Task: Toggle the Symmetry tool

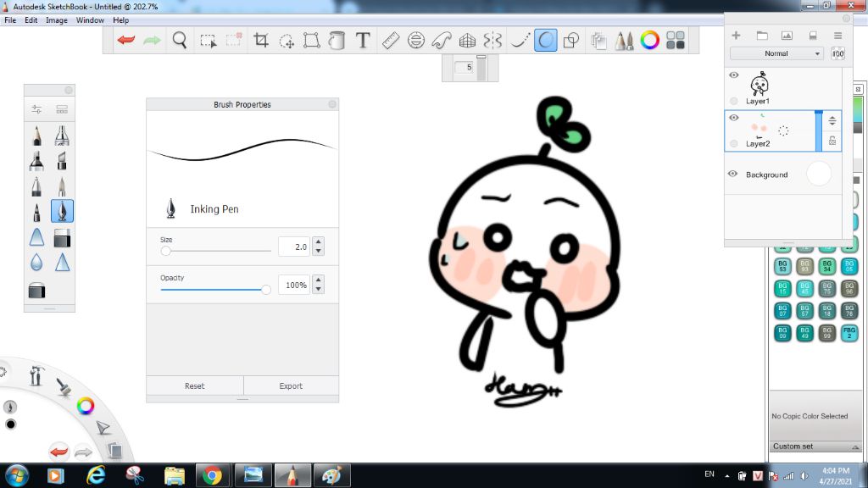Action: click(492, 40)
